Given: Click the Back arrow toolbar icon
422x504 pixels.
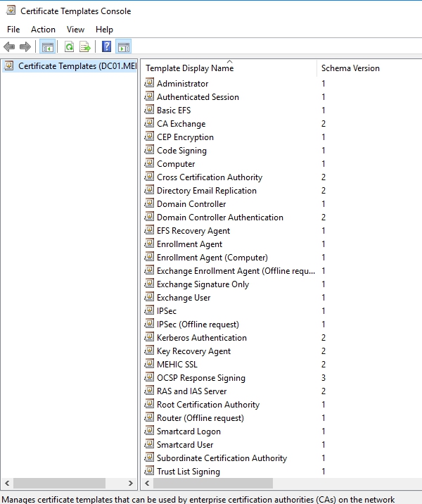Looking at the screenshot, I should pyautogui.click(x=9, y=47).
